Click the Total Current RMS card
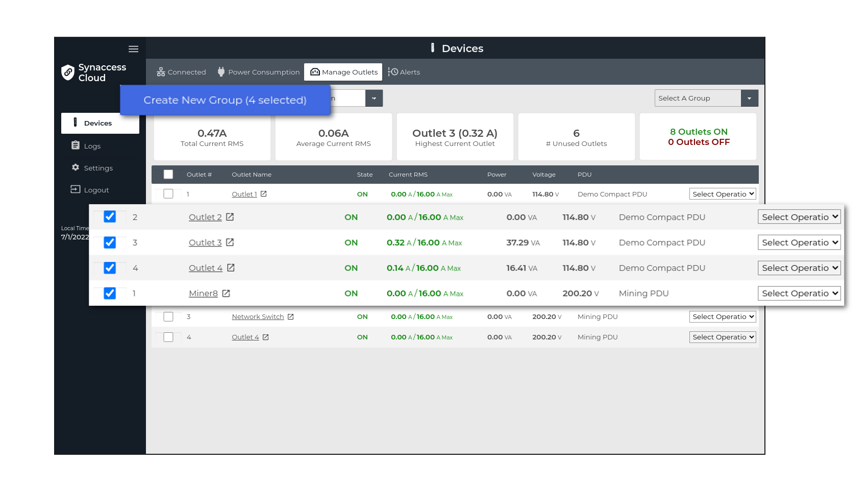The image size is (868, 489). pyautogui.click(x=212, y=137)
